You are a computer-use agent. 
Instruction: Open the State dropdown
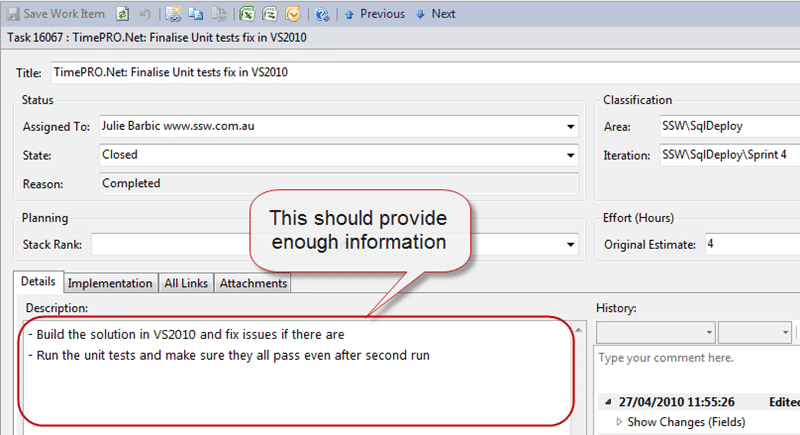click(x=570, y=155)
